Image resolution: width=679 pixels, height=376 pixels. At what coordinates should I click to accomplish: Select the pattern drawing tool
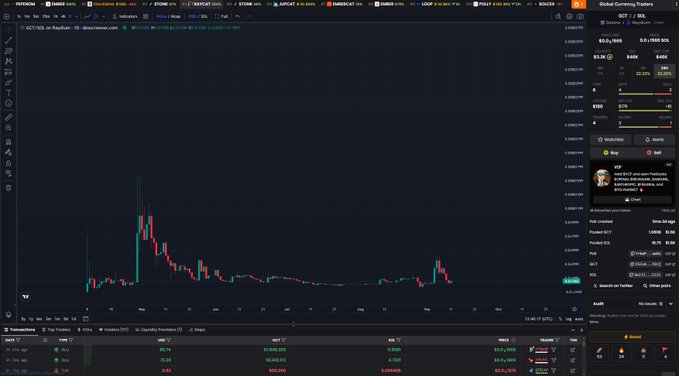(8, 61)
